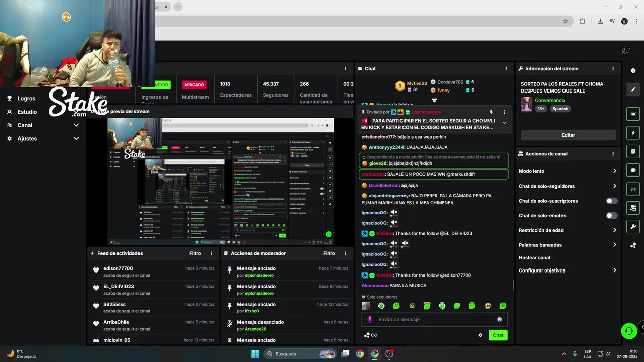
Task: Show hidden tray icons chevron
Action: pyautogui.click(x=563, y=354)
